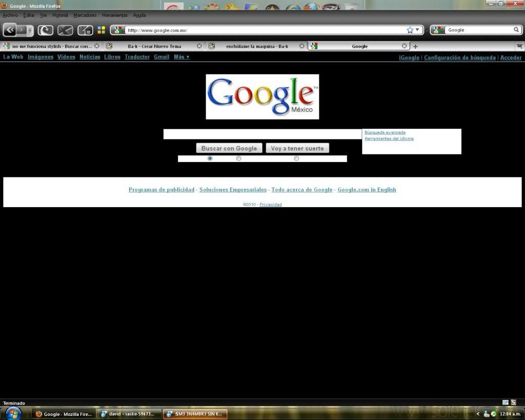The height and width of the screenshot is (420, 525).
Task: Open the Windows Start orb
Action: [13, 414]
